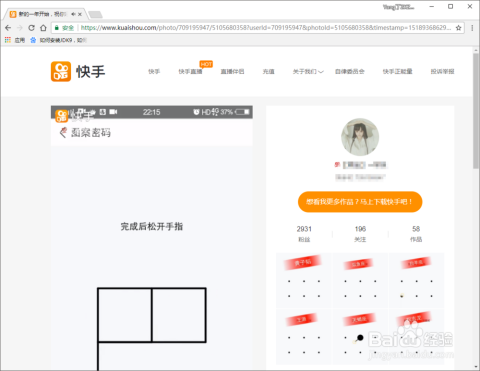Screen dimensions: 480x371
Task: Click the orange Kuaishou logo icon
Action: (61, 71)
